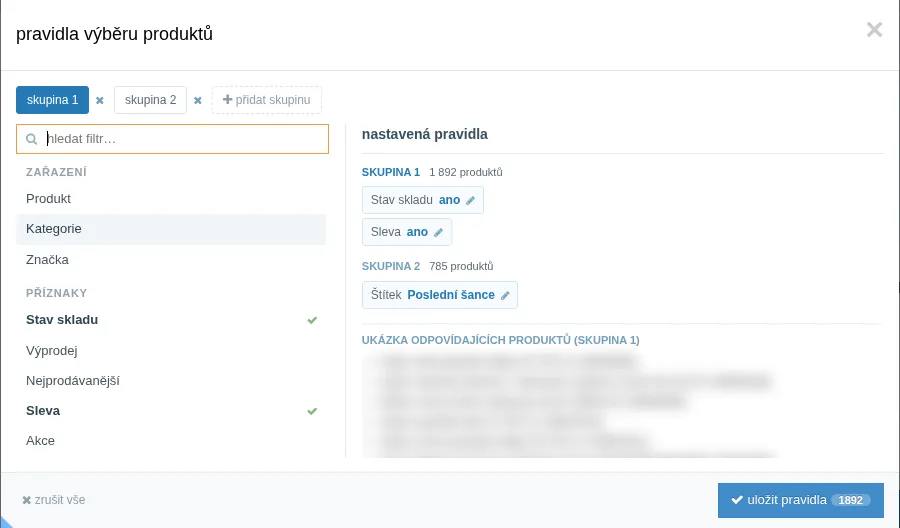Click the ZAŘAZENÍ section label
Viewport: 900px width, 528px height.
coord(56,172)
